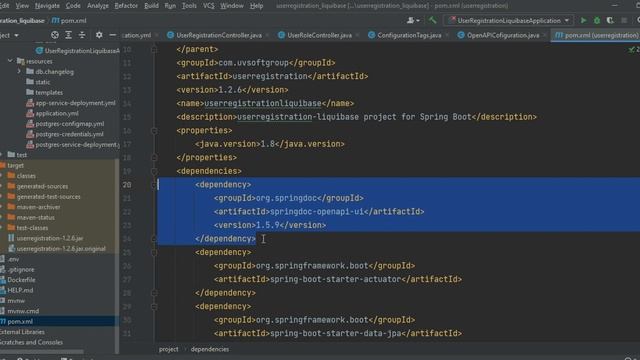Fold the dependency block at line 29

click(x=154, y=307)
